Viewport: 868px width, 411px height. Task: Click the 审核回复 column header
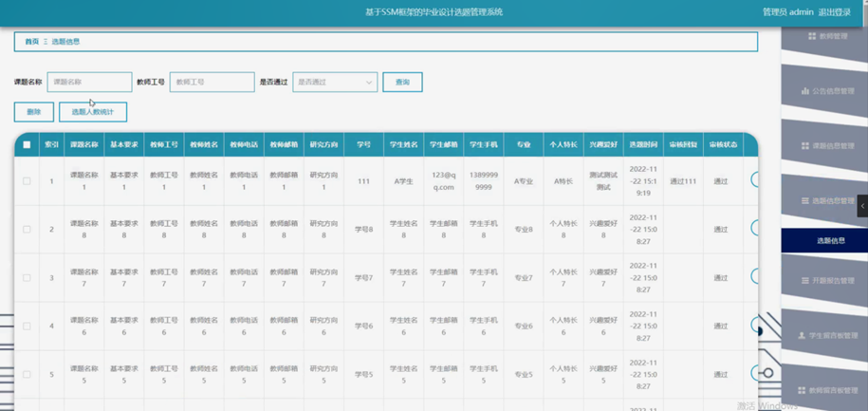pyautogui.click(x=683, y=144)
